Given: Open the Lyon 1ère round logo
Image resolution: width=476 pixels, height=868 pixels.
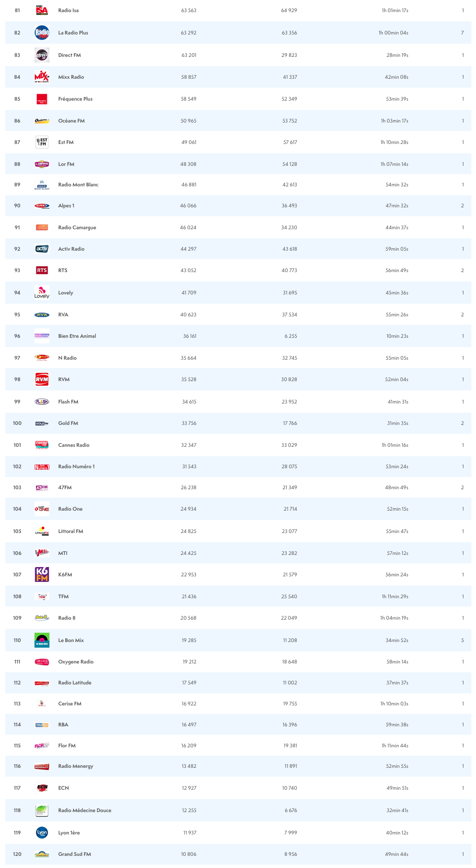Looking at the screenshot, I should [42, 833].
